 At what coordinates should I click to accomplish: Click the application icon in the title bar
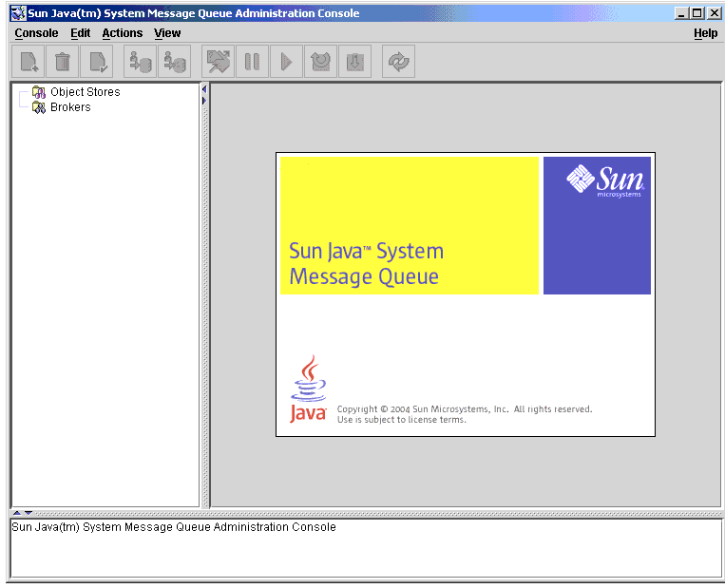[18, 13]
